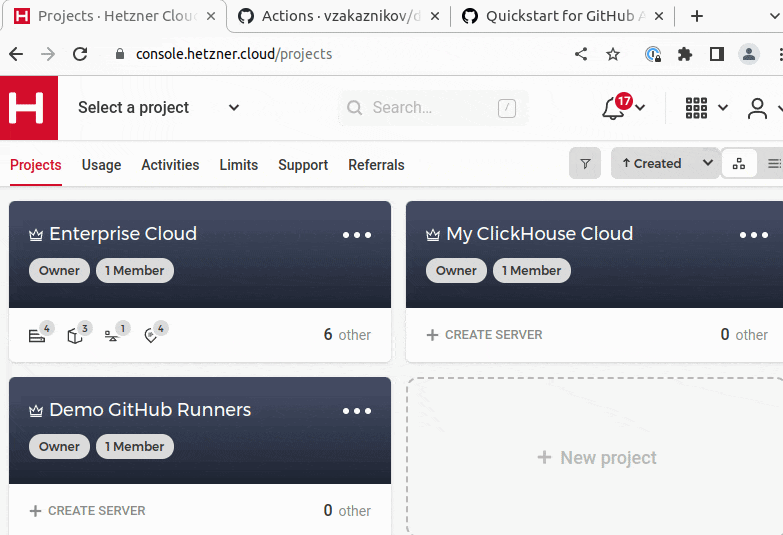
Task: Expand browser tab search chevron
Action: 775,16
